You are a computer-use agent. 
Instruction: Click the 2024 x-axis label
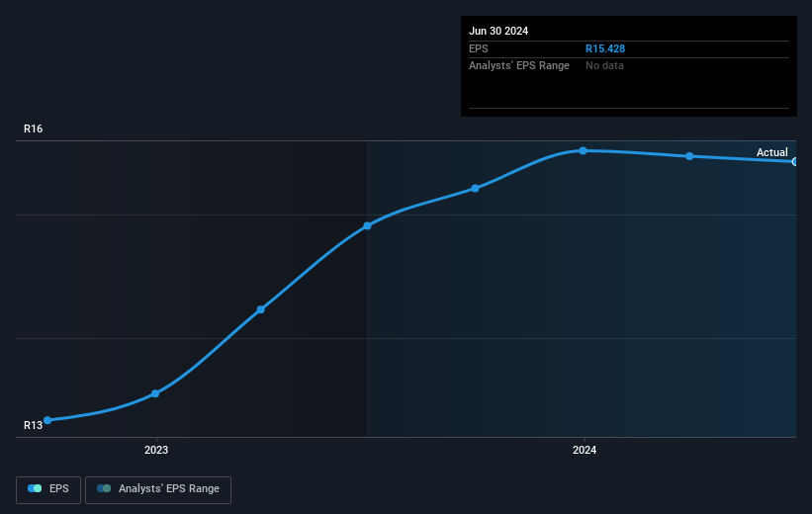pyautogui.click(x=585, y=451)
